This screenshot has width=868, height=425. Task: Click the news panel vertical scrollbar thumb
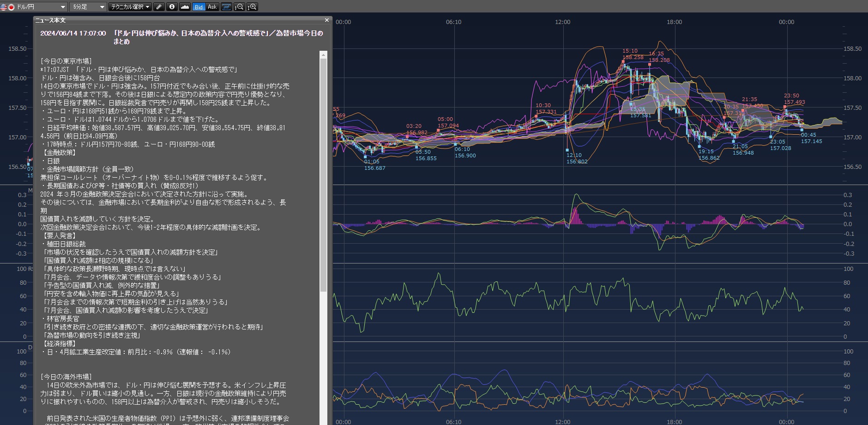point(323,175)
